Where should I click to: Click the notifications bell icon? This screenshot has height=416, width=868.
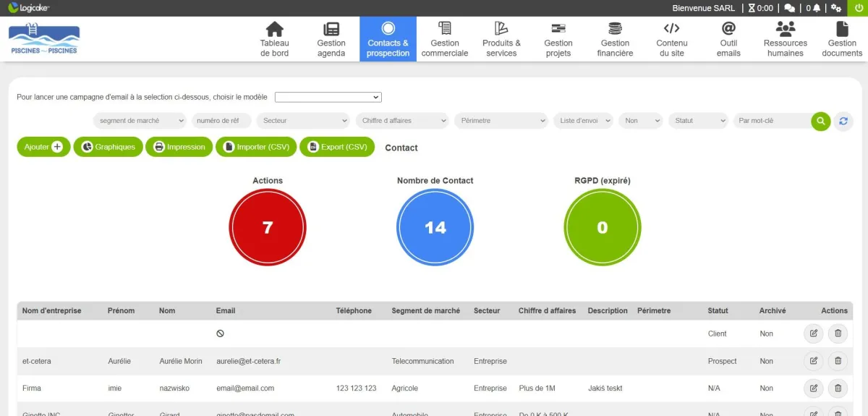point(817,8)
